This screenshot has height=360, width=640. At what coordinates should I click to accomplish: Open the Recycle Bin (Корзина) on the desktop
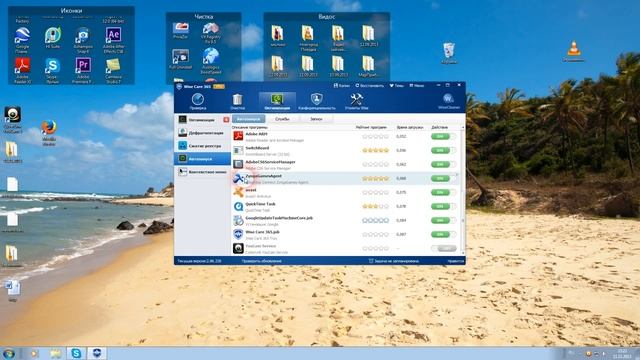click(449, 53)
